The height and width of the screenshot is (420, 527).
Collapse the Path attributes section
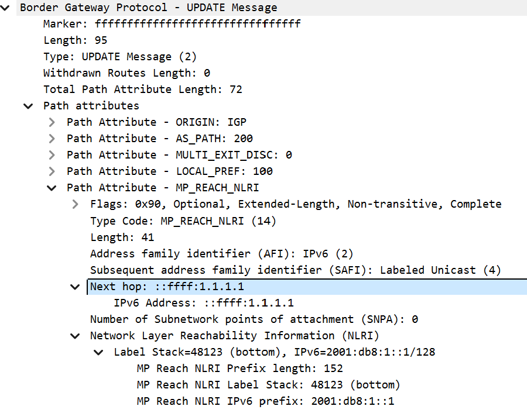point(28,106)
